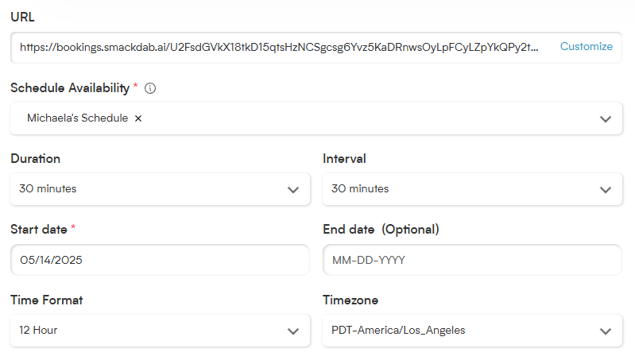Image resolution: width=635 pixels, height=364 pixels.
Task: Click the Duration dropdown chevron arrow
Action: click(293, 189)
